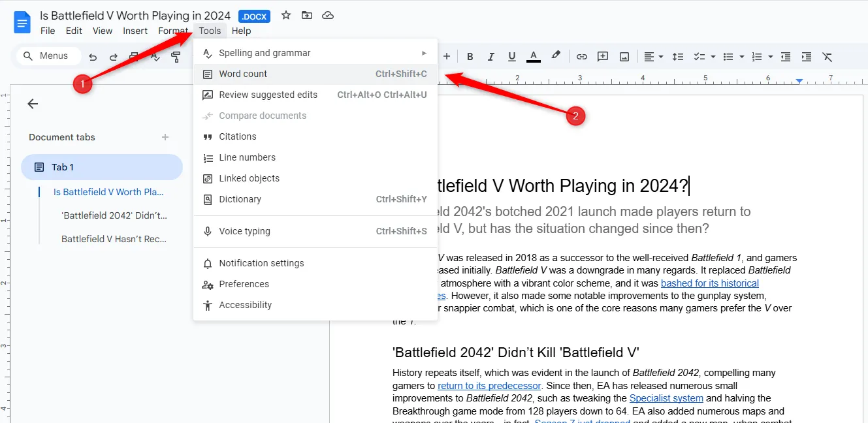The height and width of the screenshot is (423, 868).
Task: Click the numbered list icon
Action: [758, 57]
